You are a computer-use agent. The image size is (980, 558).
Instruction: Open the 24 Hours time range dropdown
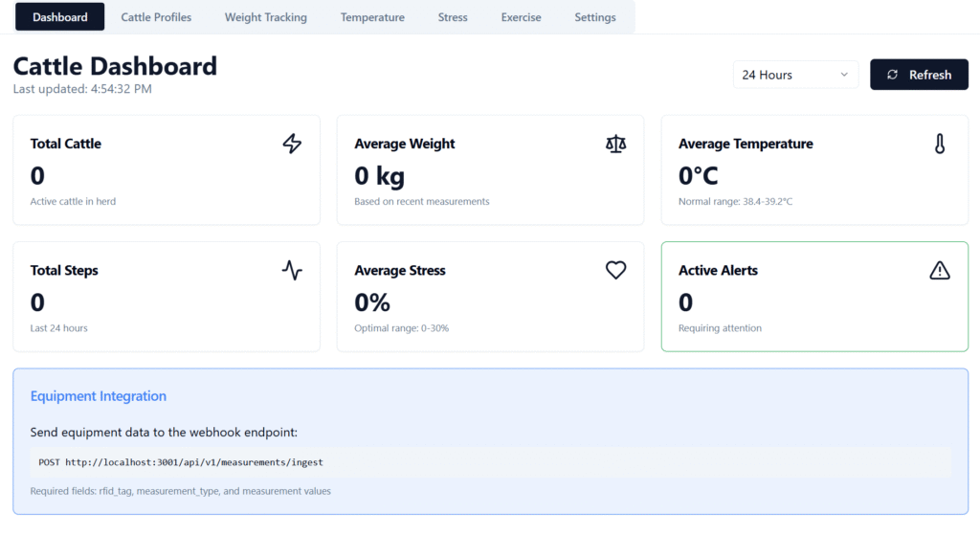794,75
